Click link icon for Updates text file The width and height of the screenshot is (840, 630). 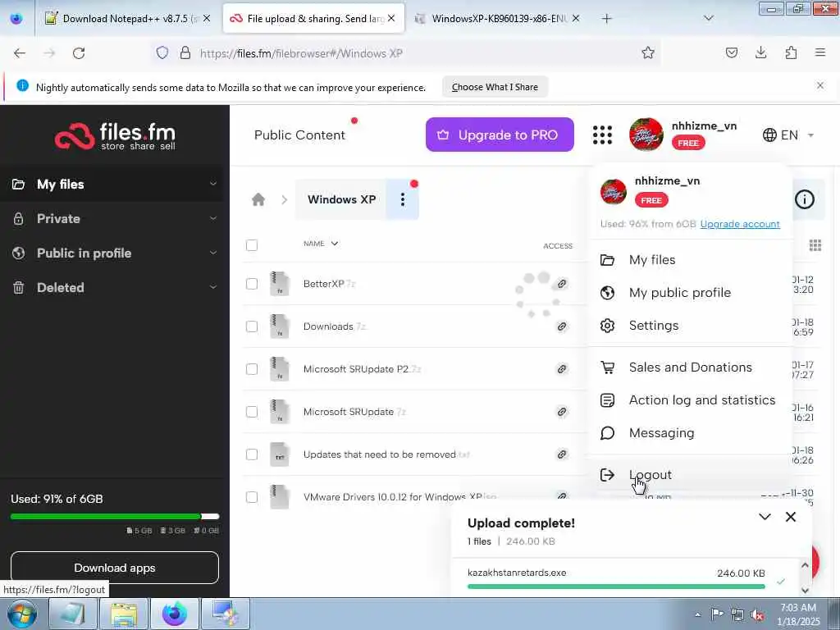561,454
